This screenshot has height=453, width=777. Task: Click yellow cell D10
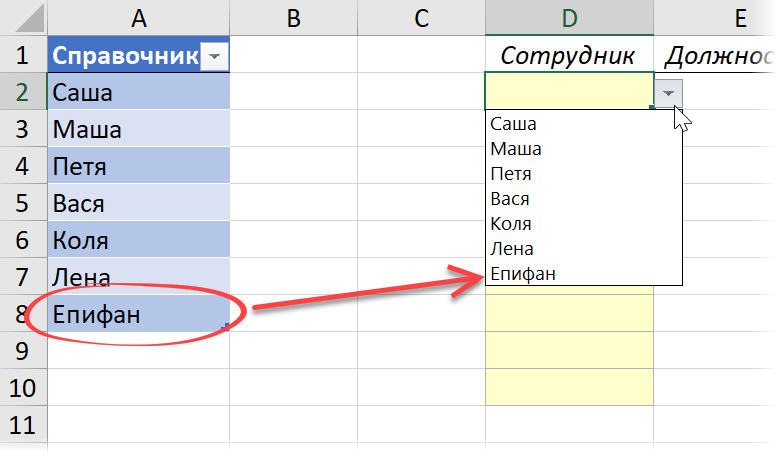(x=569, y=387)
